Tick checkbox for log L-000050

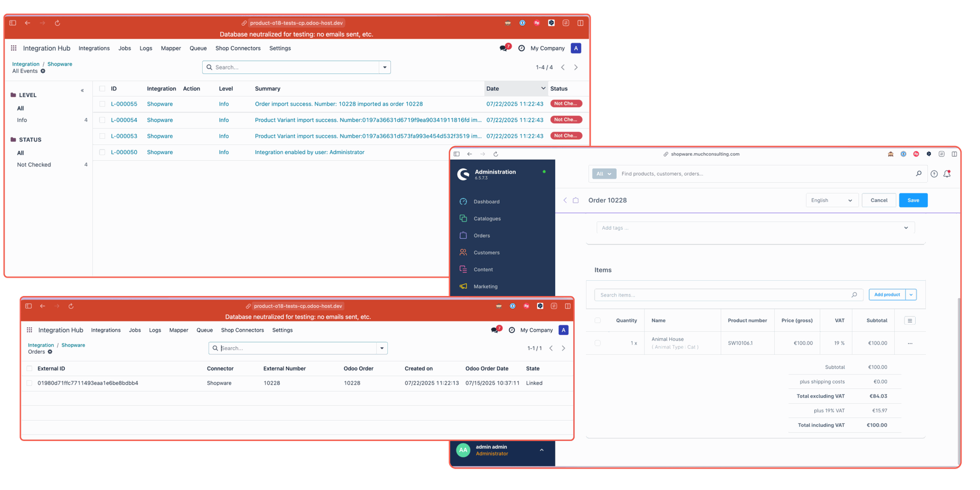102,152
